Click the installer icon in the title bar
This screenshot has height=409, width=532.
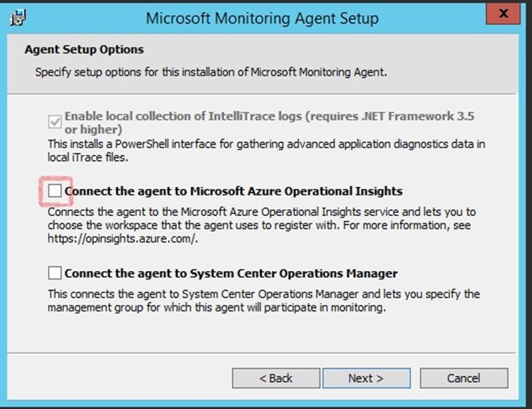(17, 17)
